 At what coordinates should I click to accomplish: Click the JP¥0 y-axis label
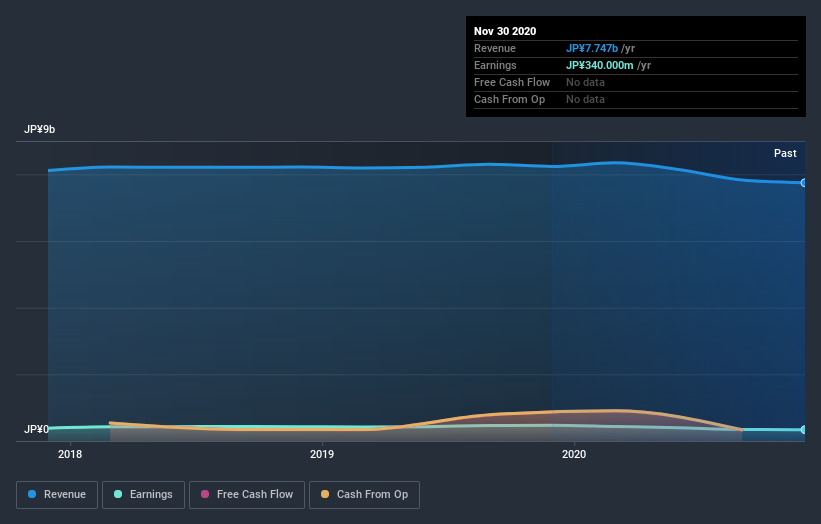pyautogui.click(x=36, y=429)
